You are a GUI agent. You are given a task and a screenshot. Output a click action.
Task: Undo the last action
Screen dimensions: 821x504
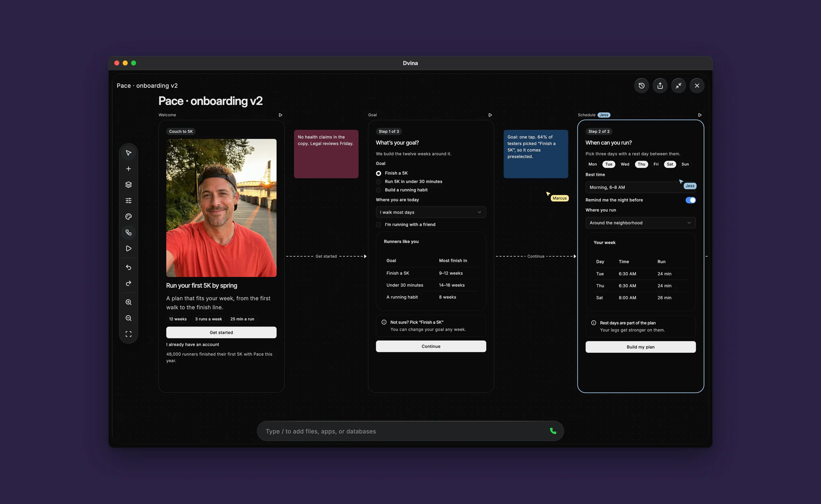click(128, 267)
